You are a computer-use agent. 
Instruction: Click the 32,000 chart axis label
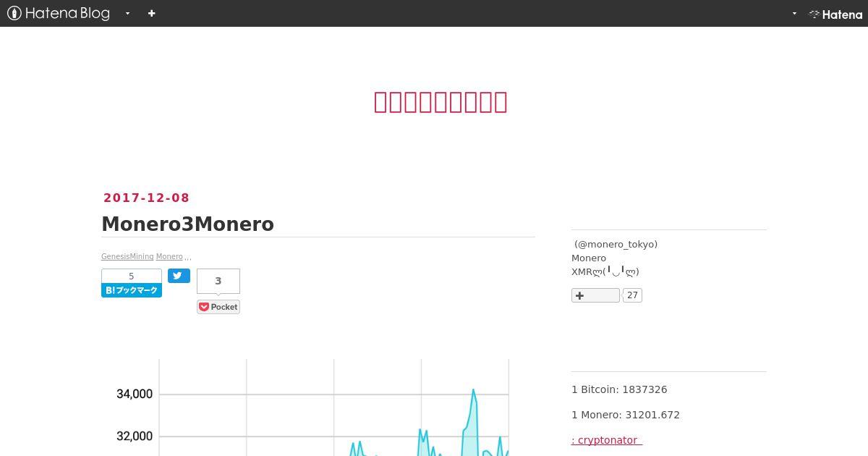135,436
